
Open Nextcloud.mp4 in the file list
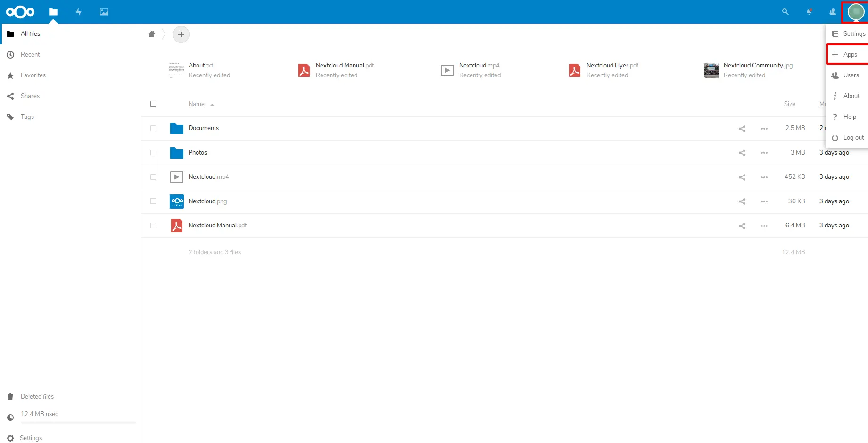[x=208, y=177]
